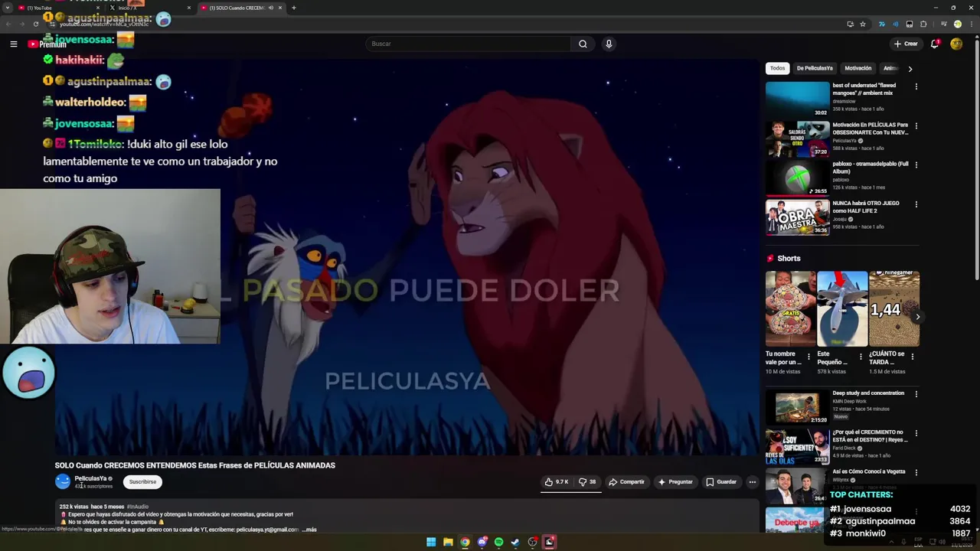Open File Explorer from taskbar
This screenshot has width=980, height=551.
tap(448, 542)
